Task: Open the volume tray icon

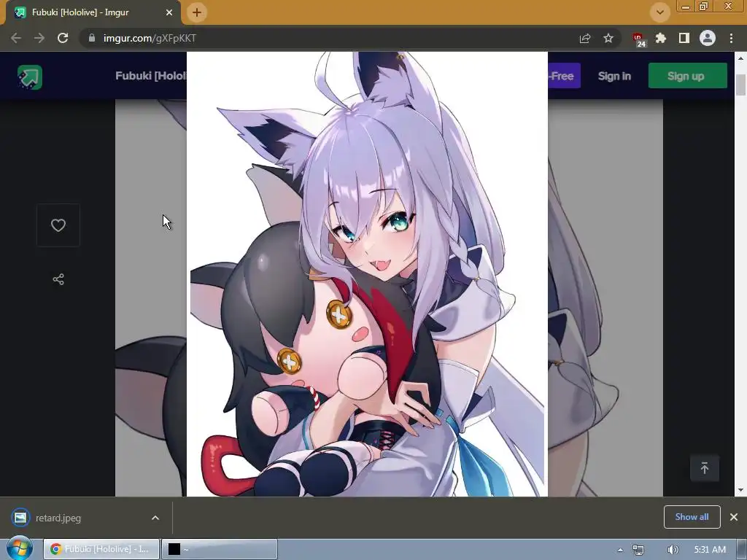Action: [x=673, y=550]
